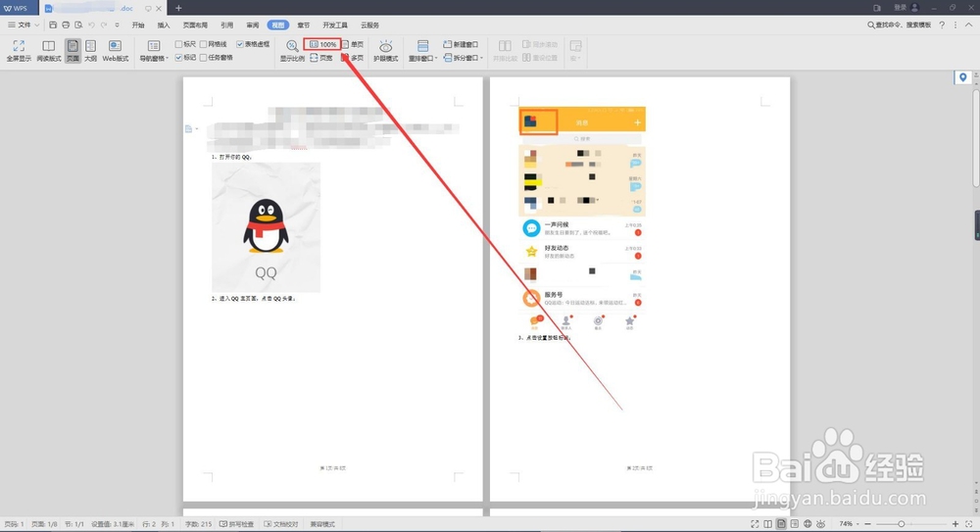The width and height of the screenshot is (980, 532).
Task: Expand the file (文件) menu arrow
Action: click(37, 25)
